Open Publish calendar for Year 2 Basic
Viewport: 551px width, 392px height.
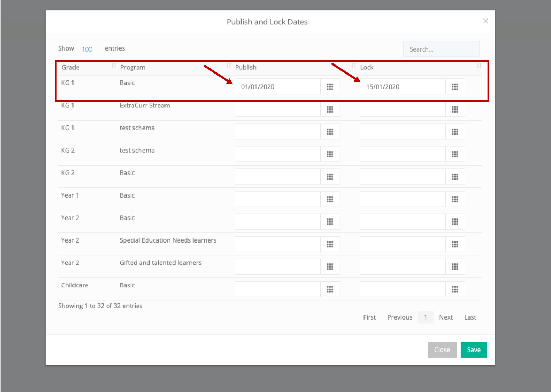point(330,222)
